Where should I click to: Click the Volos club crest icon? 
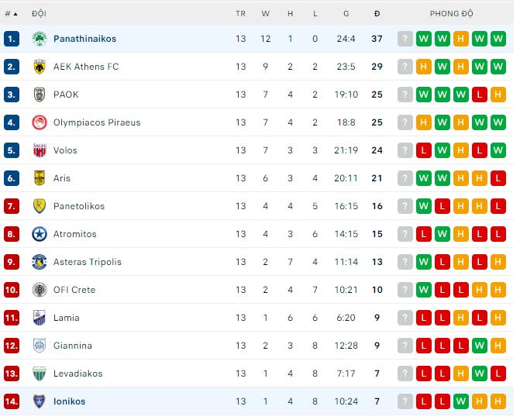(40, 150)
